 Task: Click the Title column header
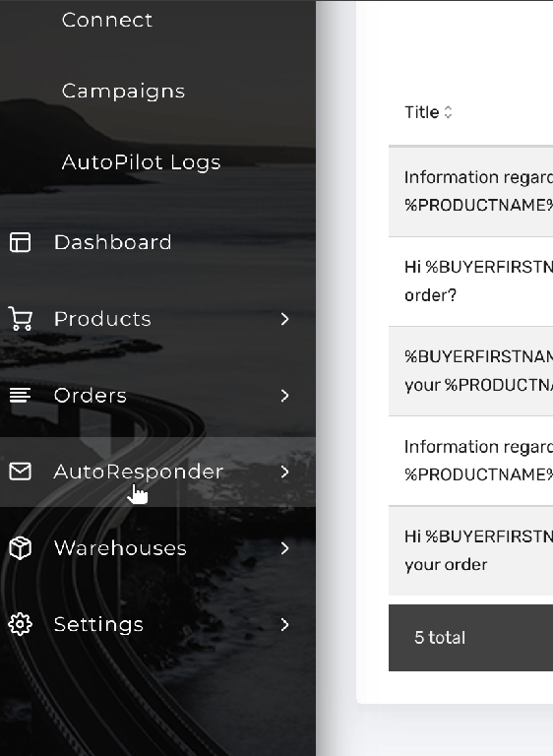click(x=422, y=112)
